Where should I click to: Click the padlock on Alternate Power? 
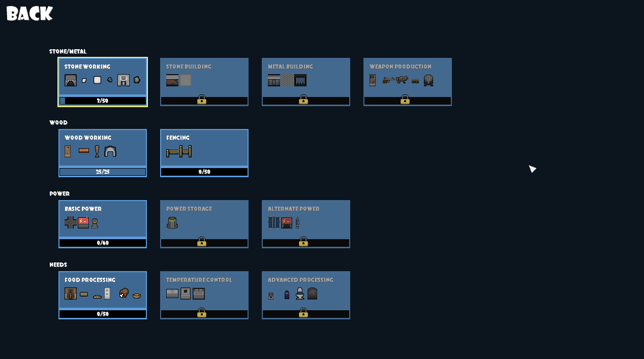pyautogui.click(x=303, y=241)
